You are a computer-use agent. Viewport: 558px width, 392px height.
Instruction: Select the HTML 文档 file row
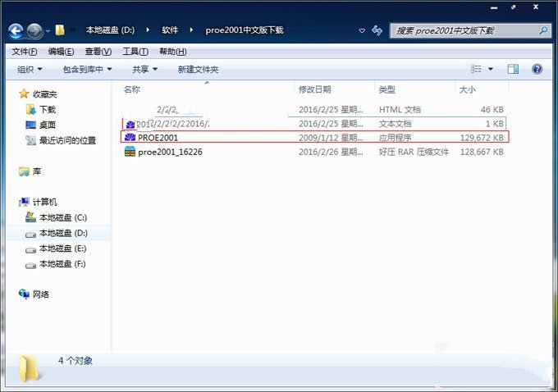pyautogui.click(x=313, y=110)
